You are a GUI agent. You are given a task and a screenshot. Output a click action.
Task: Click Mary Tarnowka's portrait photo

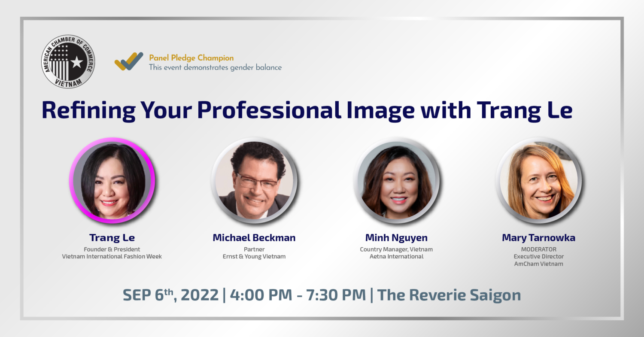(538, 180)
